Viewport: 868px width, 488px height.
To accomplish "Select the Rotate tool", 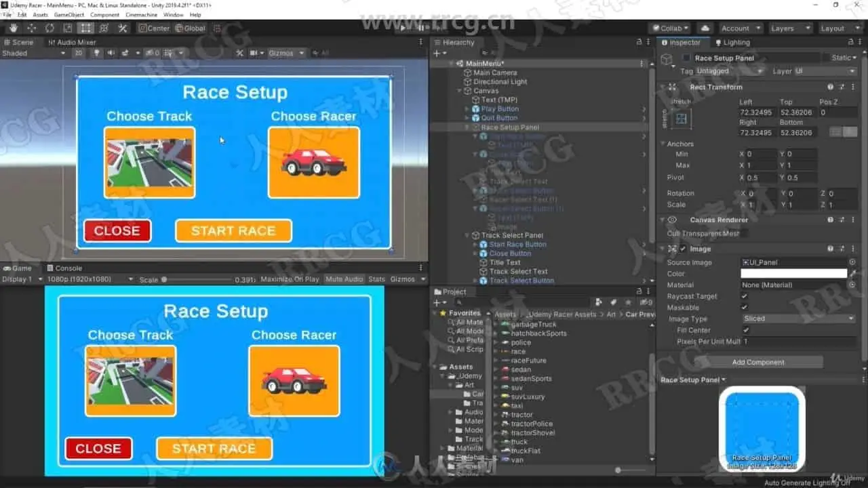I will click(x=50, y=28).
